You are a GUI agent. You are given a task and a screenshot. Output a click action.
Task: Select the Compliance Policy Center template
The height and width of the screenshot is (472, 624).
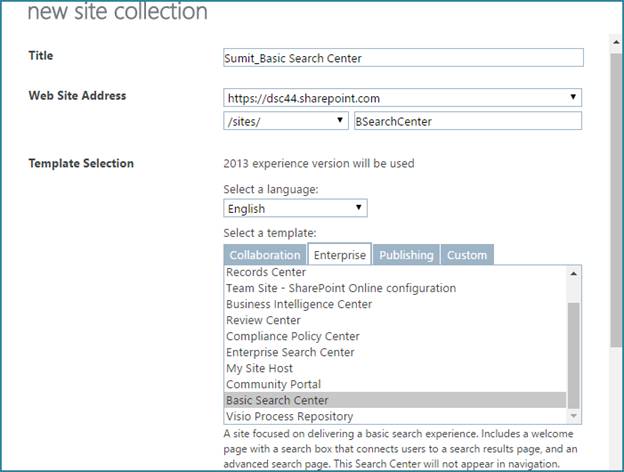coord(395,336)
